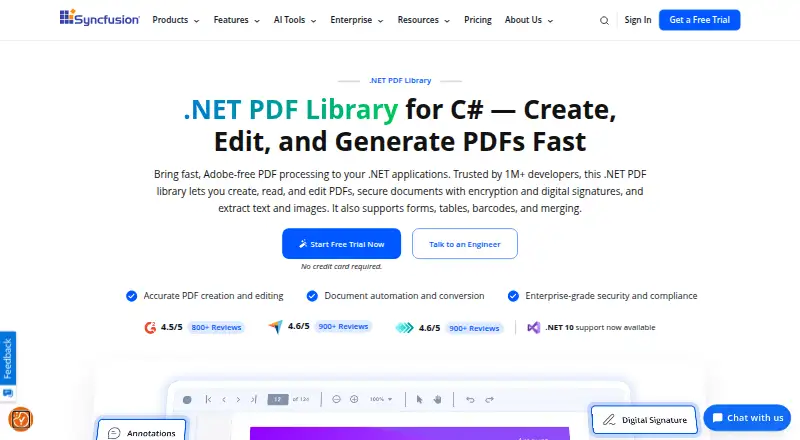Image resolution: width=800 pixels, height=440 pixels.
Task: Select the arrow pointer selection tool
Action: [x=419, y=399]
